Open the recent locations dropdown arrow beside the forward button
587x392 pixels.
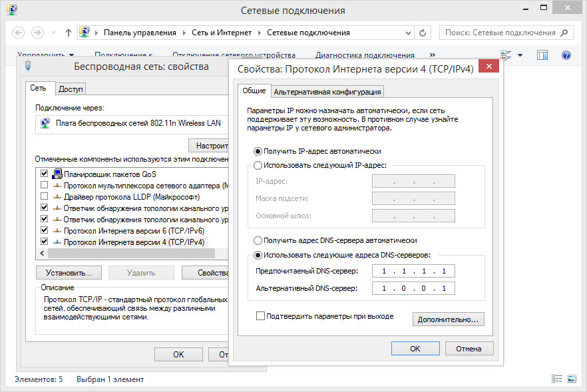point(53,33)
